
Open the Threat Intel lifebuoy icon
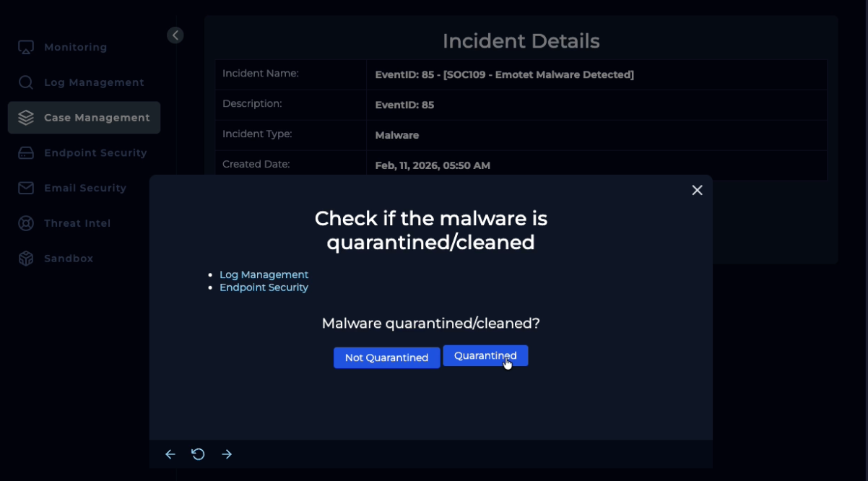point(26,223)
